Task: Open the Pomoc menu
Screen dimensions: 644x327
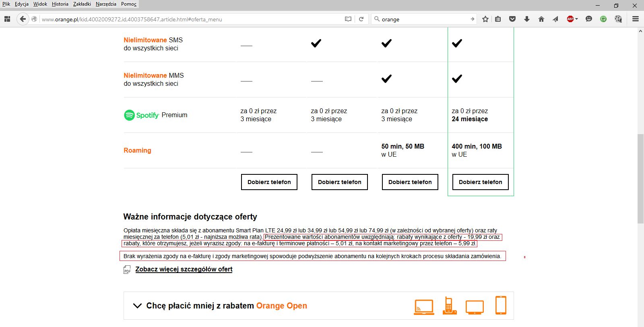Action: [129, 4]
